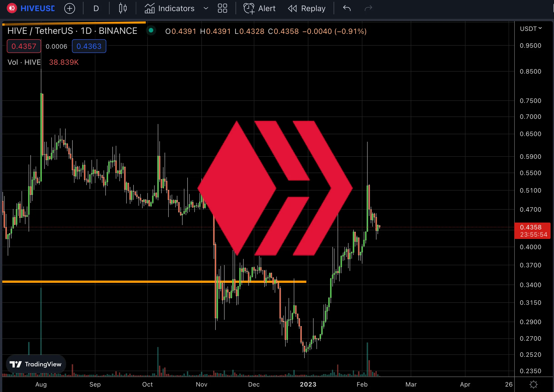Expand the indicator templates chevron
The height and width of the screenshot is (392, 554).
point(206,8)
